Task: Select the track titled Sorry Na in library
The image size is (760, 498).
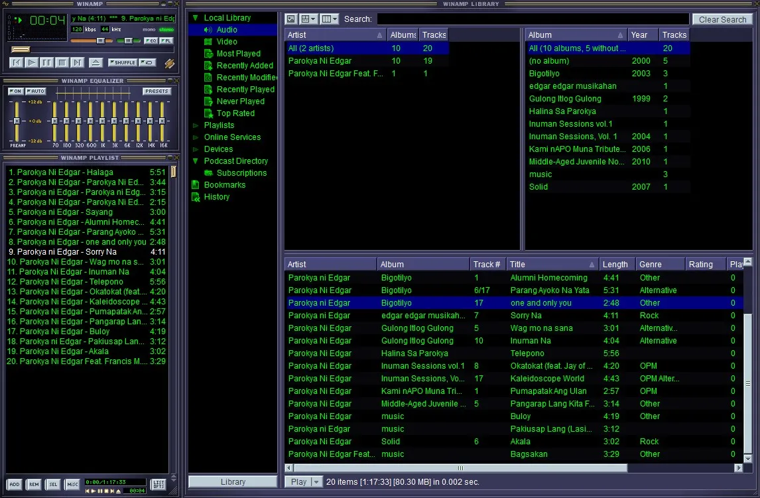Action: 513,316
